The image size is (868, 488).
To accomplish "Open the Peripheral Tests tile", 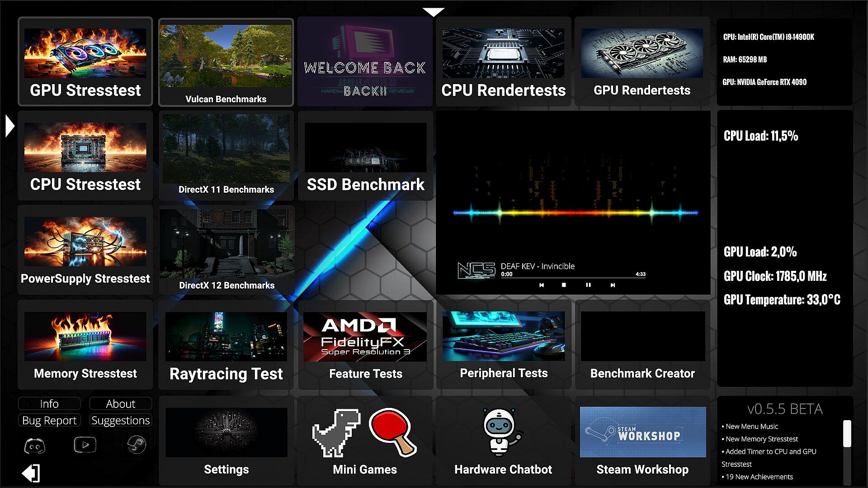I will tap(503, 345).
